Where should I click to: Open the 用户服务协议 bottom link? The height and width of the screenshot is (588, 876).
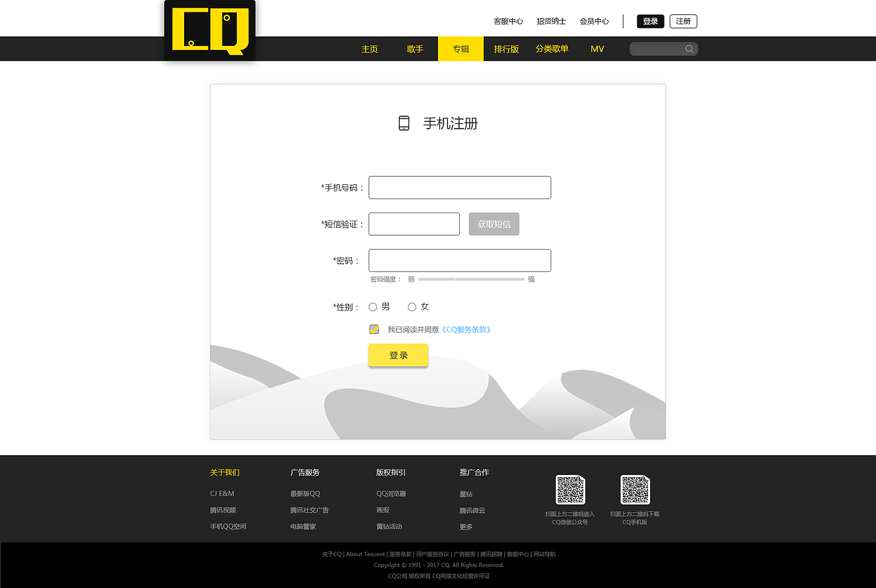(433, 554)
